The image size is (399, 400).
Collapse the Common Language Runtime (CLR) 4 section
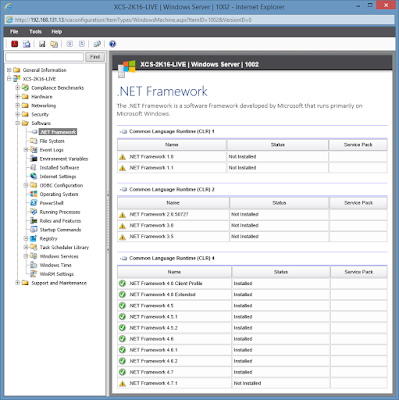pyautogui.click(x=123, y=258)
